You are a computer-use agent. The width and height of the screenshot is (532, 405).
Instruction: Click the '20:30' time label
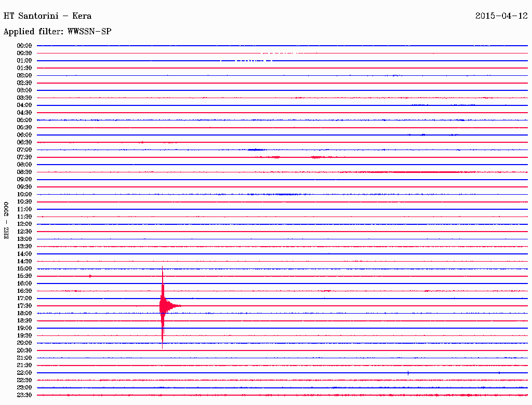(x=24, y=350)
